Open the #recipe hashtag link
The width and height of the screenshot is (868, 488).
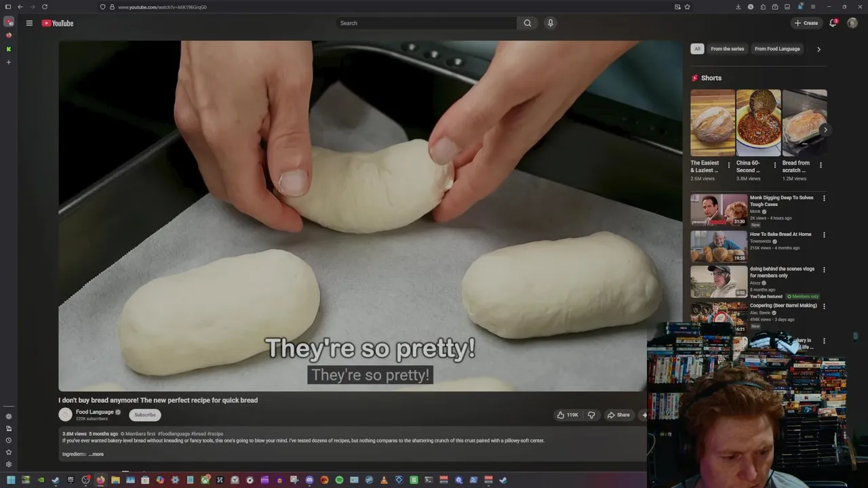tap(215, 434)
